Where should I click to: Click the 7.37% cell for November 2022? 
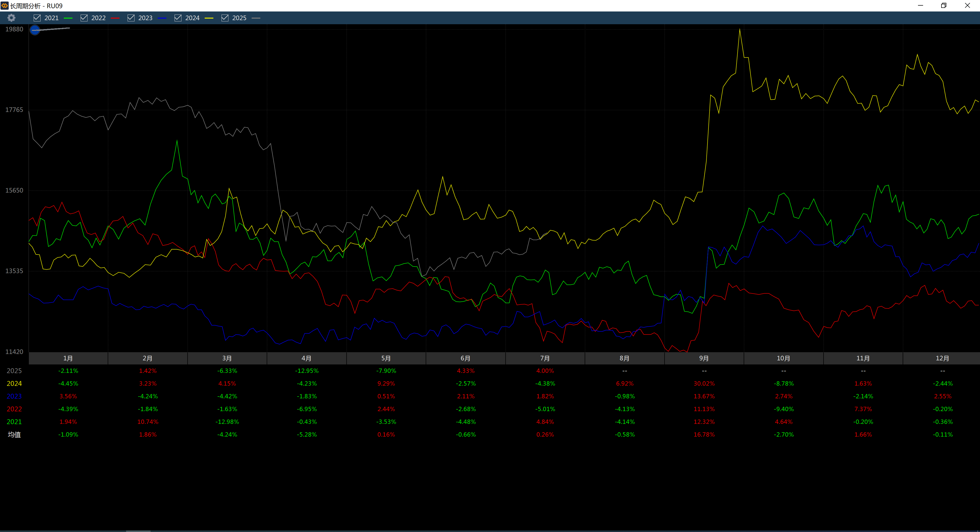863,409
